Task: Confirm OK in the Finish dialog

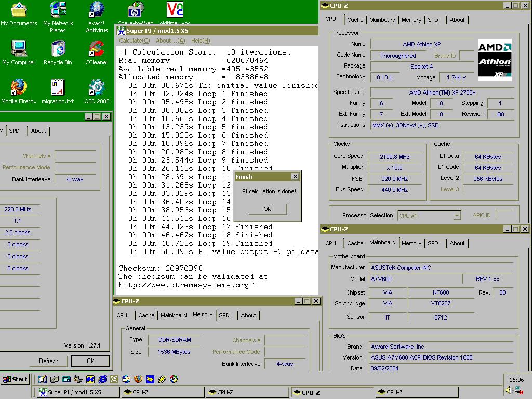Action: click(268, 209)
